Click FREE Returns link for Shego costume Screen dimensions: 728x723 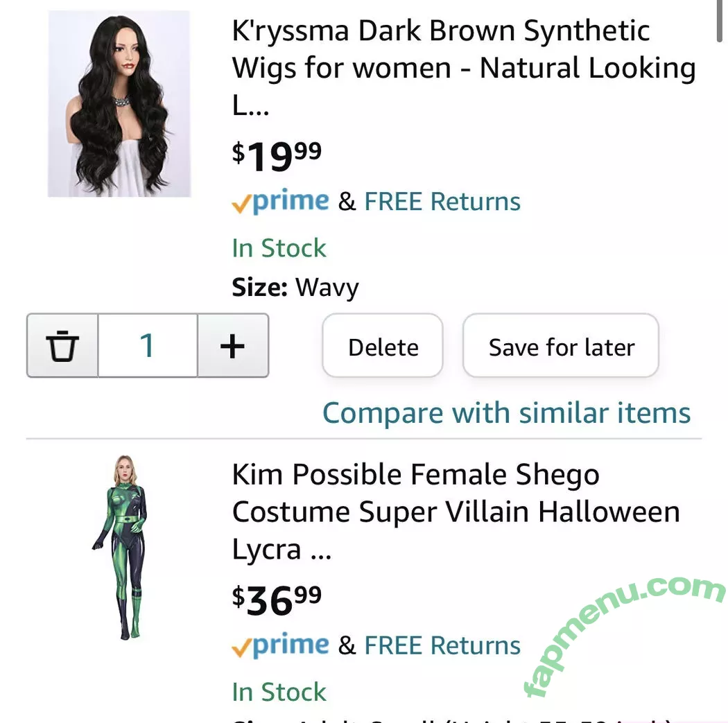[x=442, y=645]
